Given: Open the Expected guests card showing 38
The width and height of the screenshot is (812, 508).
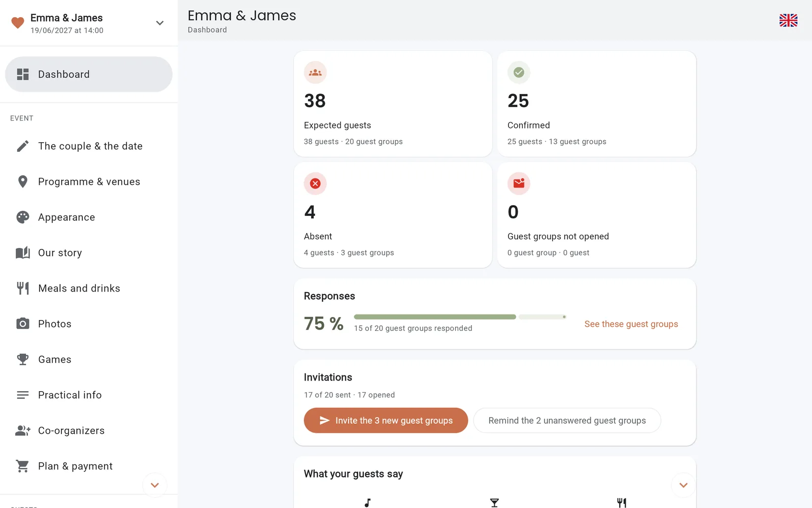Looking at the screenshot, I should [x=393, y=104].
